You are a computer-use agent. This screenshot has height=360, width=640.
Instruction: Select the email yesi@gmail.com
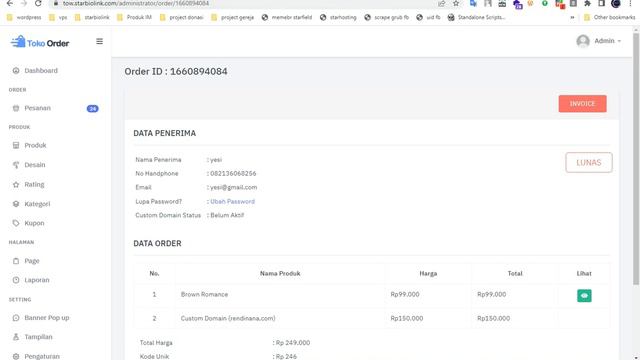(x=233, y=187)
